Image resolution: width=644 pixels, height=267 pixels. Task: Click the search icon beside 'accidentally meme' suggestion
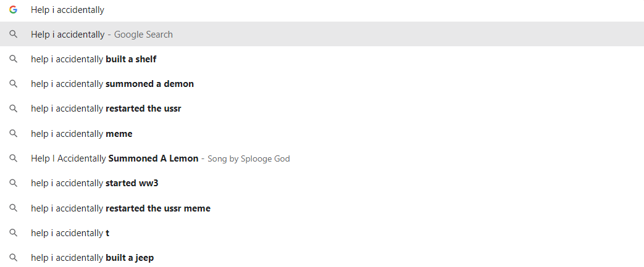pos(13,134)
